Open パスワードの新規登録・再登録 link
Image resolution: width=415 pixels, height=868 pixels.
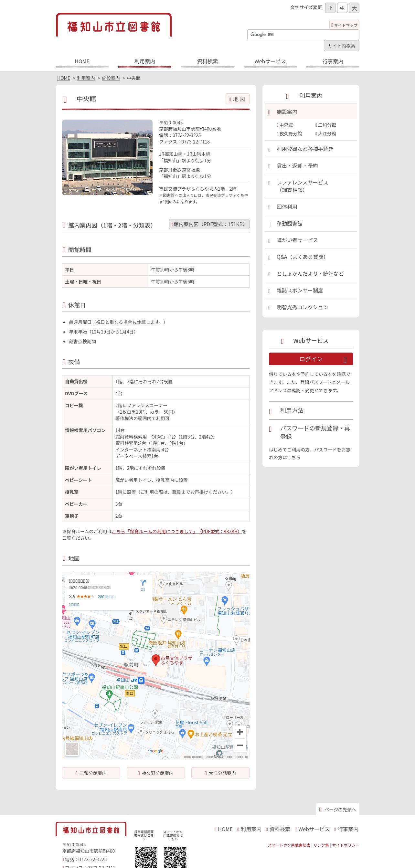(311, 432)
